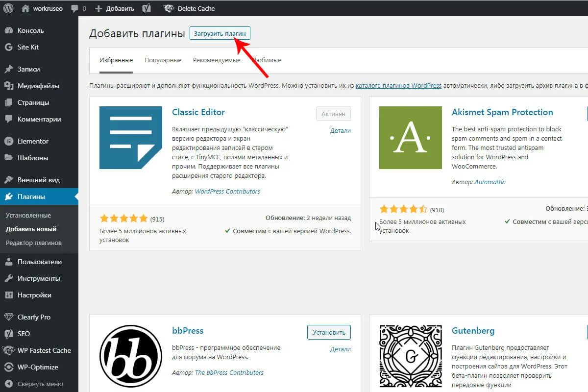Screen dimensions: 588x392
Task: Click the SEO Yoast icon in sidebar
Action: click(8, 334)
